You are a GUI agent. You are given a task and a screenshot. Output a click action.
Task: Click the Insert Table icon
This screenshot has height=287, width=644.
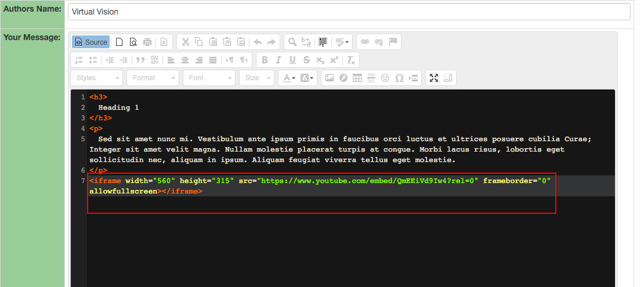(357, 78)
